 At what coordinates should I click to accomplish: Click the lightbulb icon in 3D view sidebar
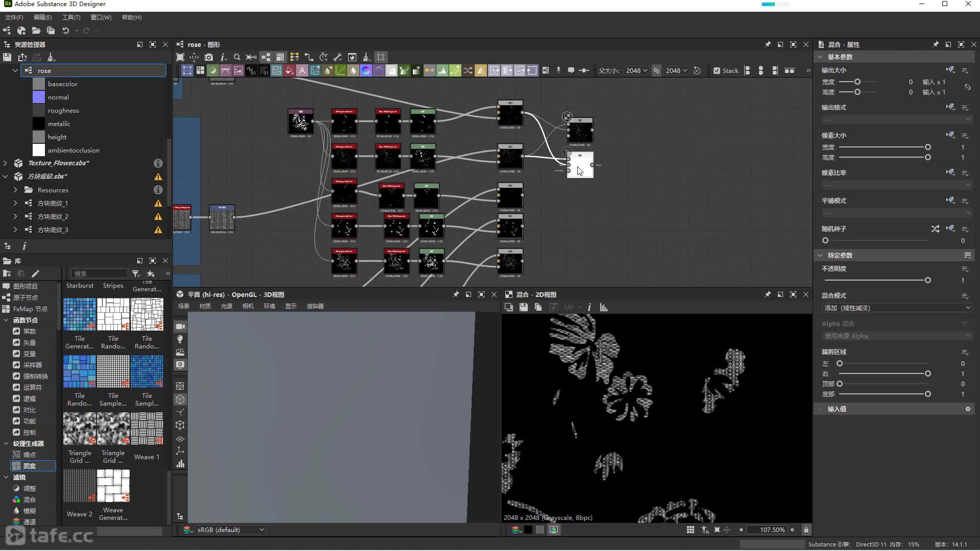(x=180, y=339)
